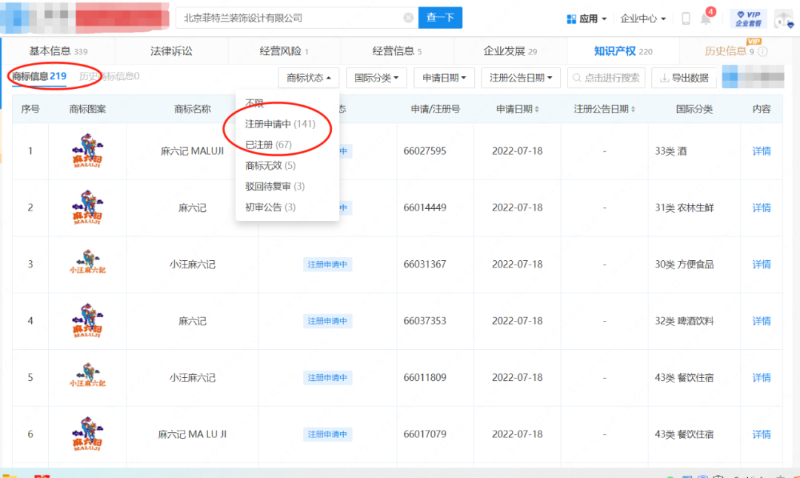
Task: Click 注册申请中 tag in row 6
Action: click(327, 434)
